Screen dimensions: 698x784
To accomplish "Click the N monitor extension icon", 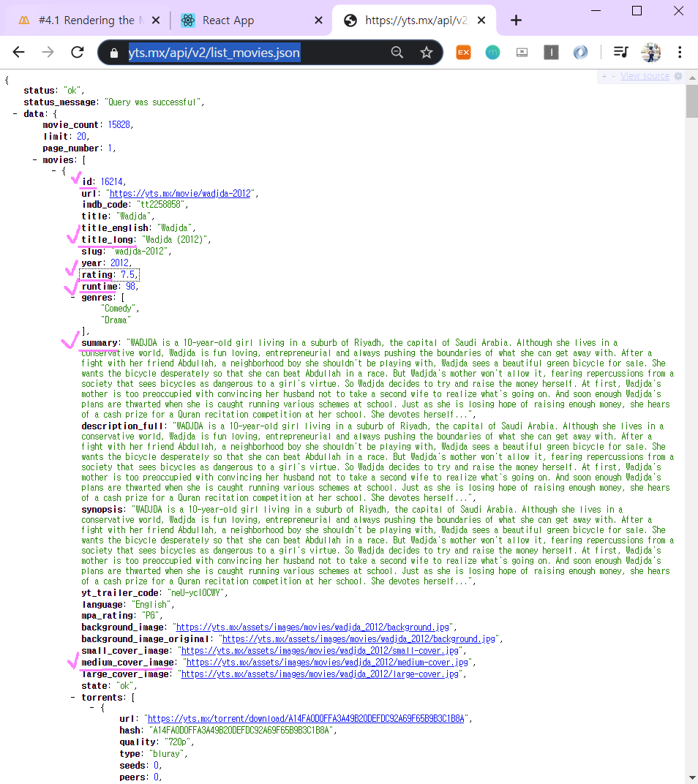I will coord(522,52).
